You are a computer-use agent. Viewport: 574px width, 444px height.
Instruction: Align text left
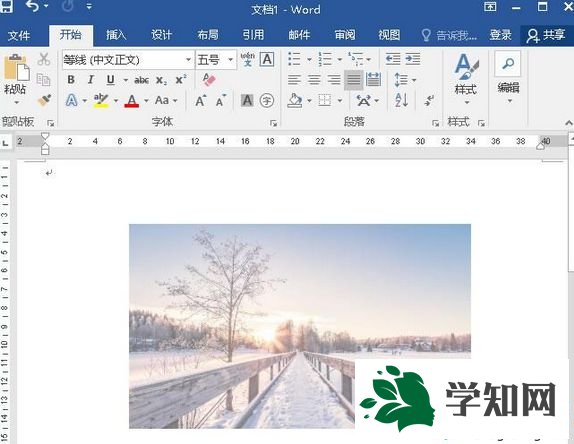click(x=294, y=79)
